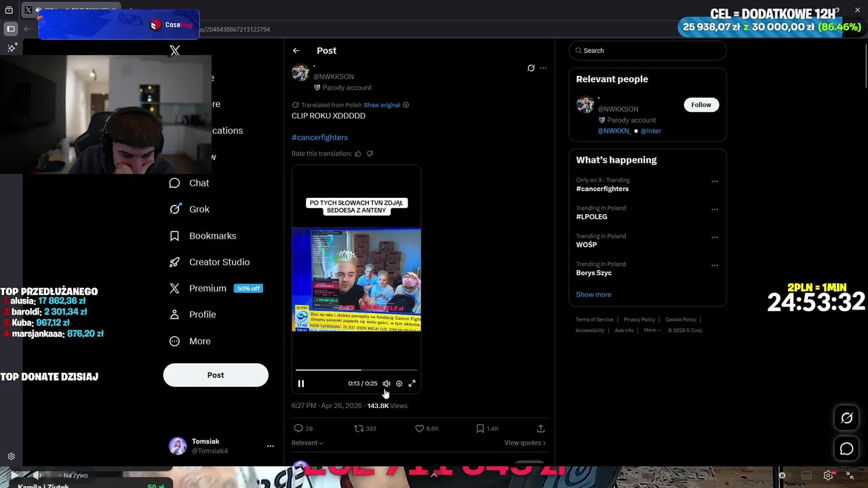
Task: Follow @NWKKSON in Relevant people
Action: (701, 104)
